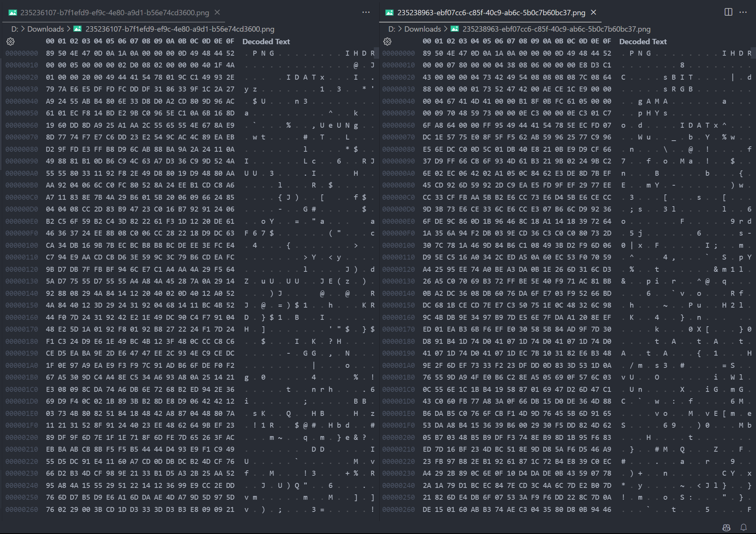Open hex editor settings gear in right pane
This screenshot has width=756, height=534.
click(x=388, y=42)
